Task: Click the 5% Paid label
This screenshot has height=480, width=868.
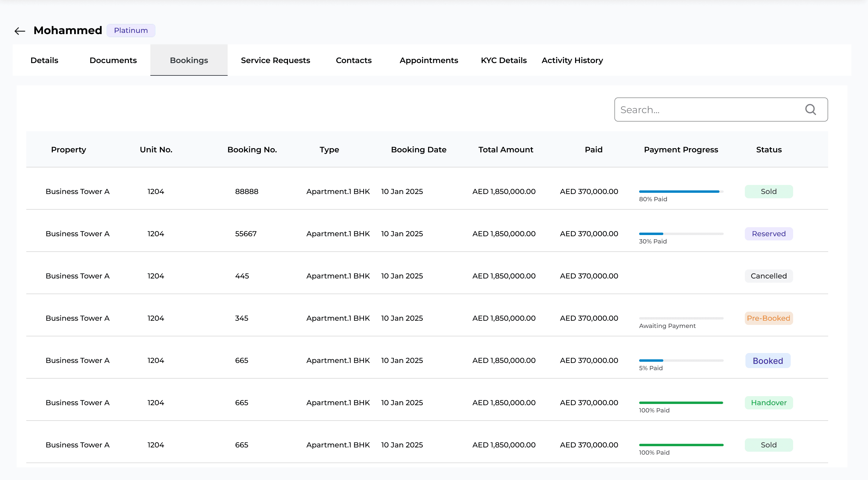Action: click(651, 368)
